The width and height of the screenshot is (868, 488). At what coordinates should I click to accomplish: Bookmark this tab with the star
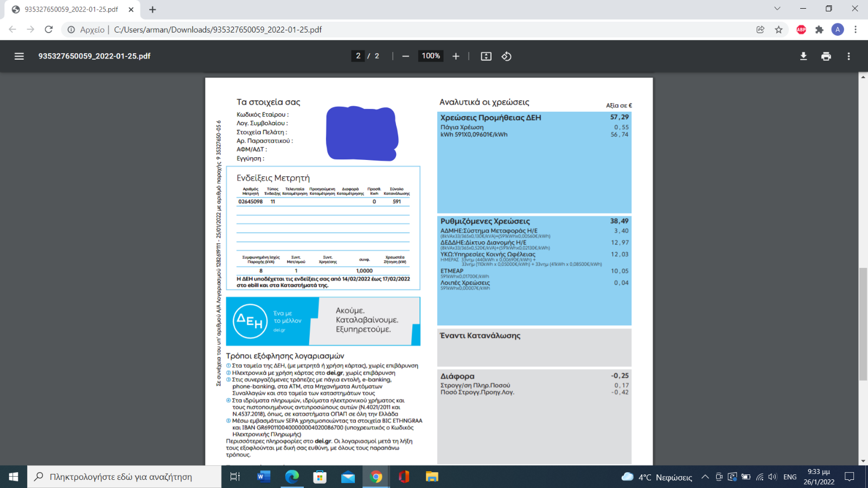point(779,30)
